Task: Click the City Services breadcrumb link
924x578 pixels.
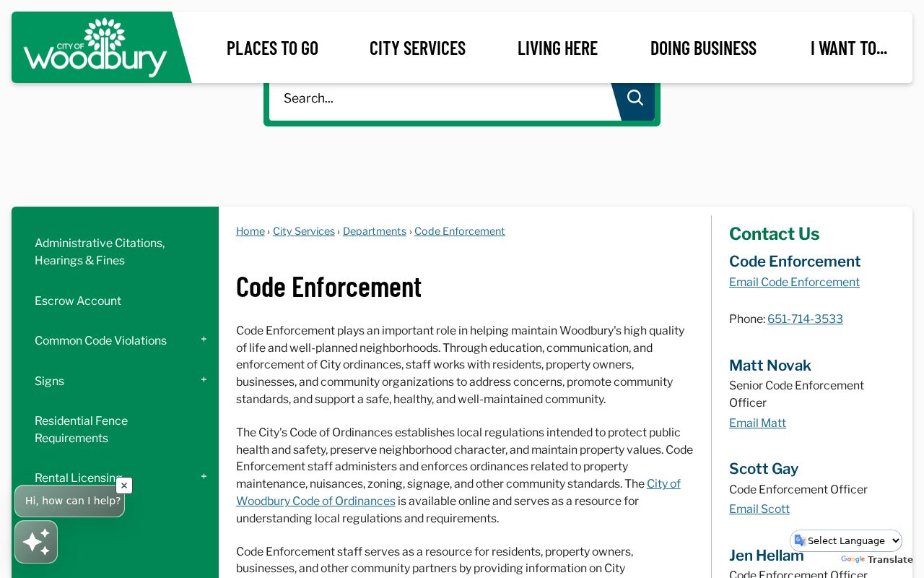Action: [304, 231]
